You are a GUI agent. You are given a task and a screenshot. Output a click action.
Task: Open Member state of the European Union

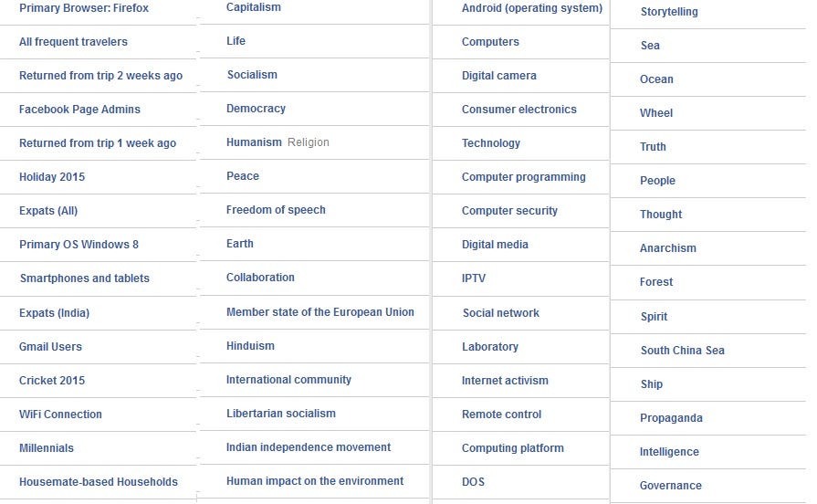(x=319, y=312)
